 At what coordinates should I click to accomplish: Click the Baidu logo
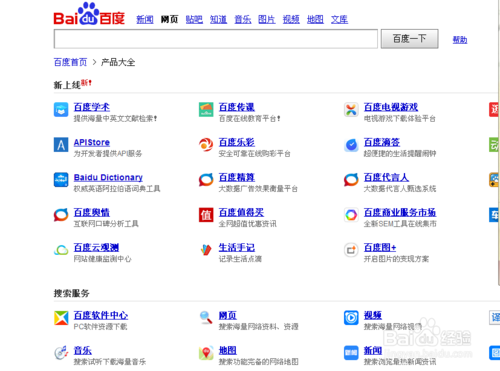[89, 14]
